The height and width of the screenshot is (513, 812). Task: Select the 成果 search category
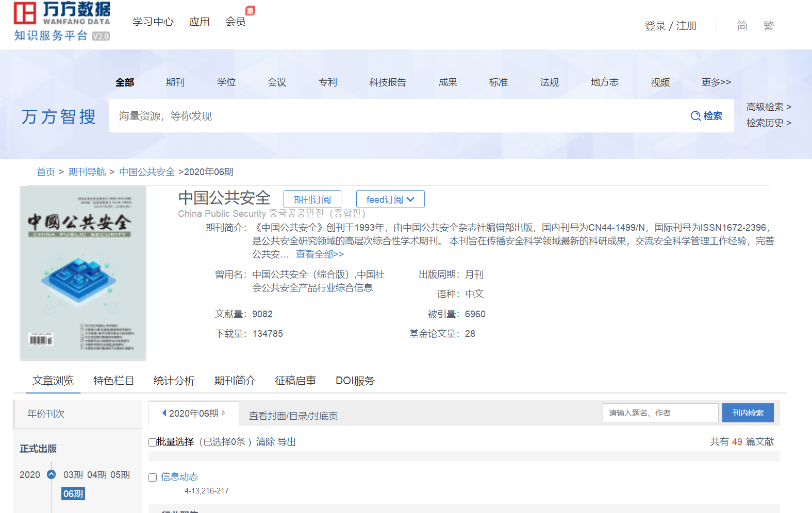pyautogui.click(x=448, y=82)
